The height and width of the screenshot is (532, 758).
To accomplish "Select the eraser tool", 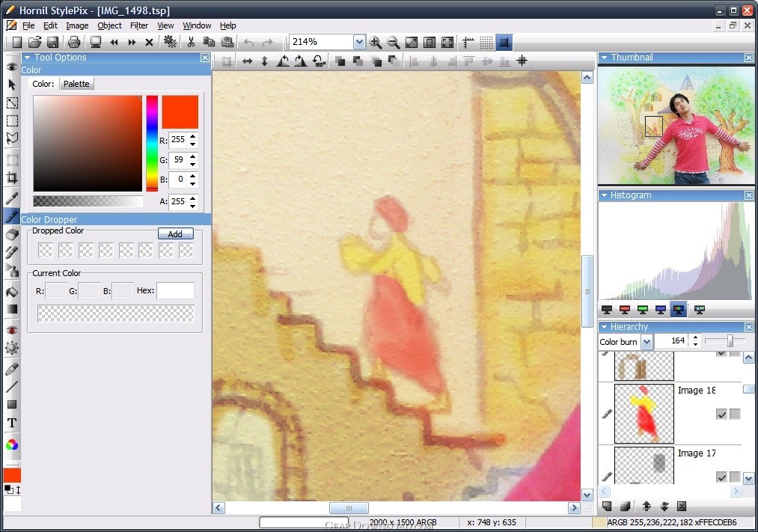I will pyautogui.click(x=12, y=234).
